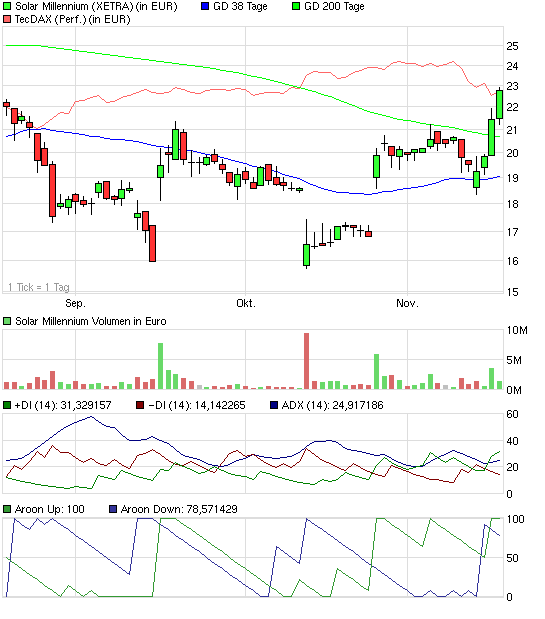Screen dimensions: 545x619
Task: Click the 'Okt.' month axis label
Action: pyautogui.click(x=246, y=303)
